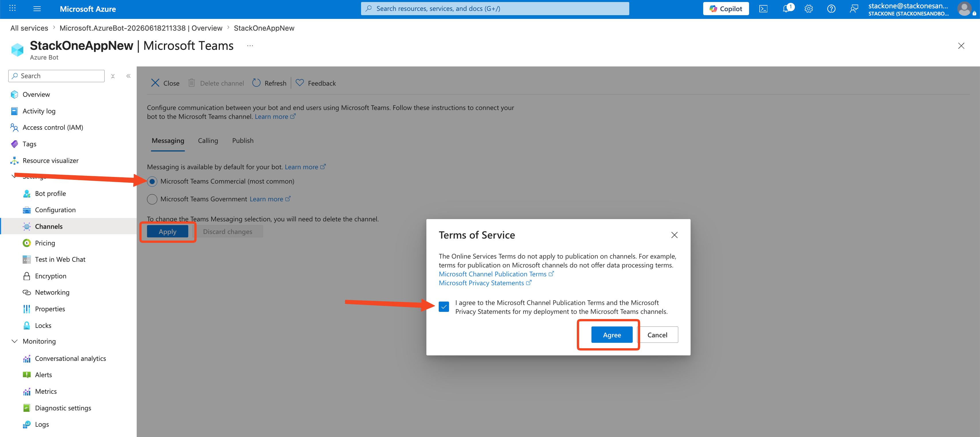Refresh the channel page
The height and width of the screenshot is (437, 980).
coord(269,83)
